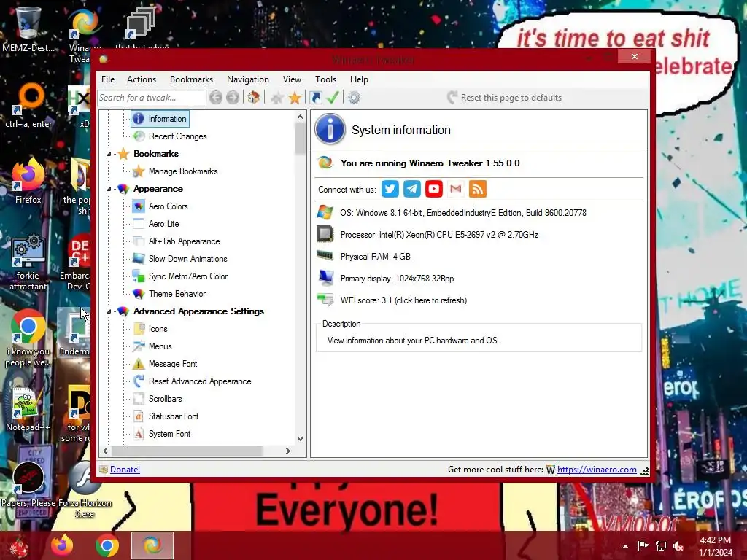The height and width of the screenshot is (560, 747).
Task: Launch Firefox from the taskbar
Action: click(63, 545)
